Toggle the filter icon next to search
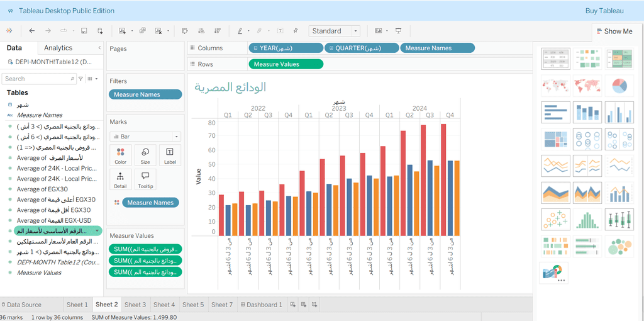 pos(80,79)
